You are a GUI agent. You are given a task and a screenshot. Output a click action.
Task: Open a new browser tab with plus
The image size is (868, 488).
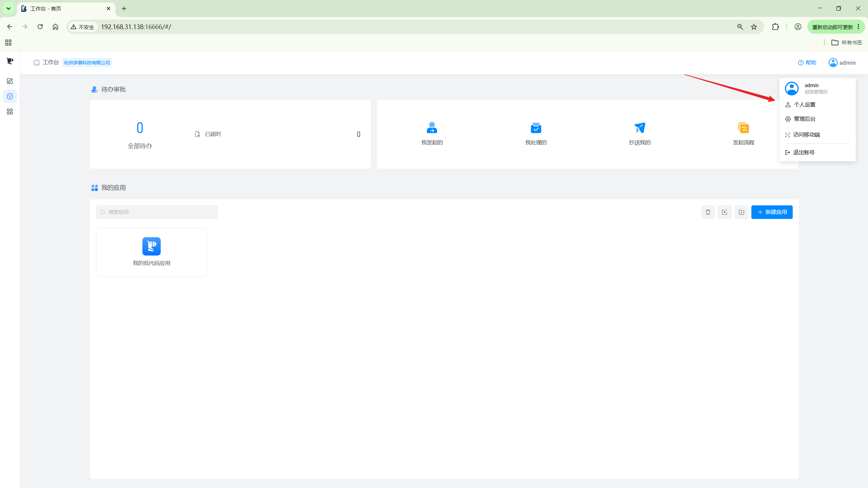[x=124, y=8]
